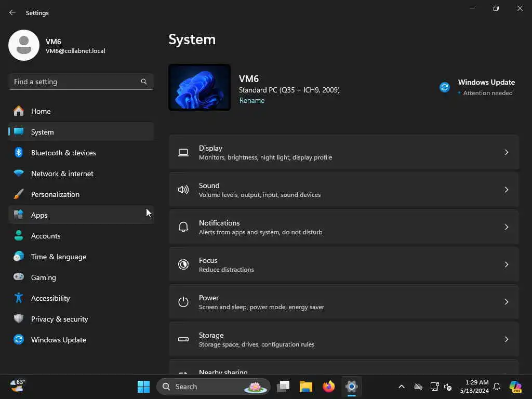Click Standard PC (Q35 + ICH9, 2009) text
This screenshot has width=532, height=399.
click(x=289, y=90)
